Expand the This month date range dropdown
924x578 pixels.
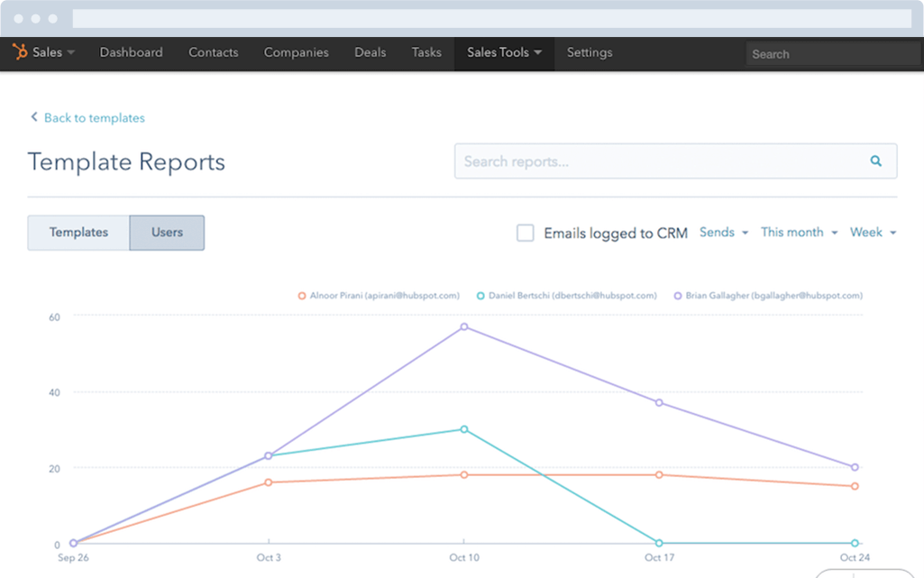pos(799,233)
